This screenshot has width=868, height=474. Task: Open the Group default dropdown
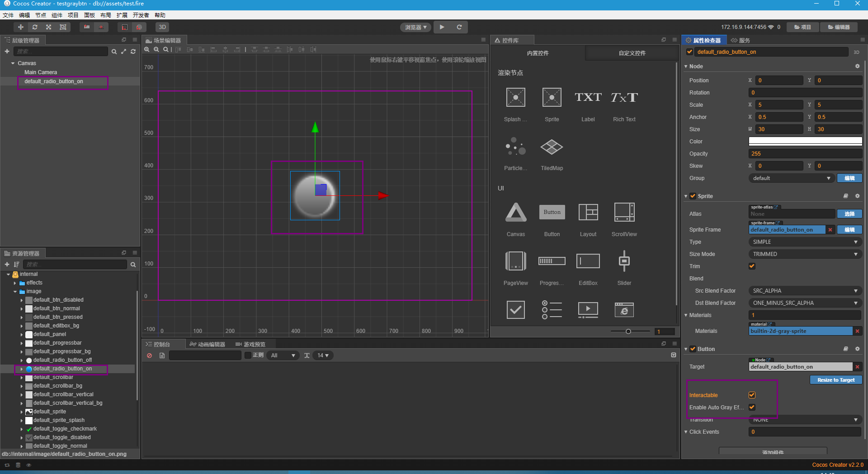pyautogui.click(x=792, y=178)
